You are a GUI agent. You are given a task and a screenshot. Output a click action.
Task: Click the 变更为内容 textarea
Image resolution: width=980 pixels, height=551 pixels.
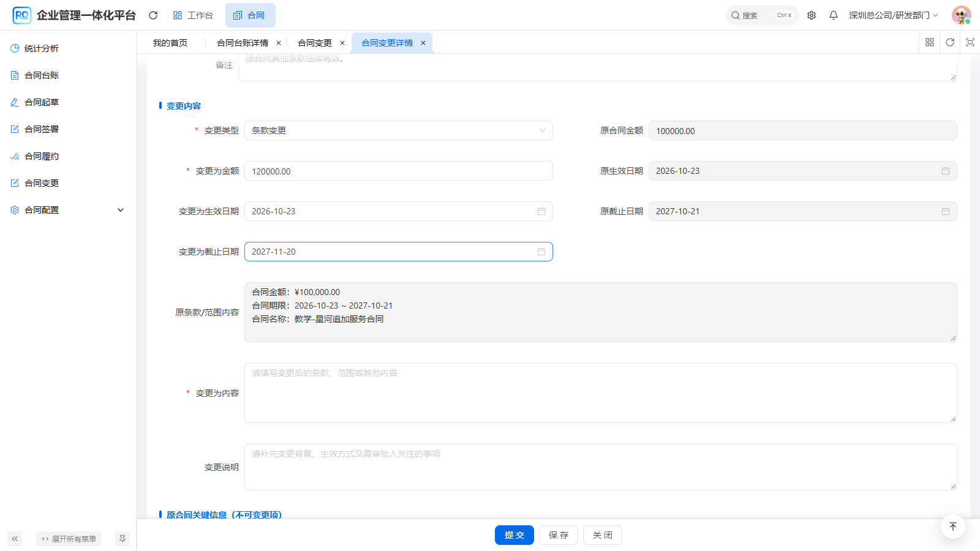601,393
